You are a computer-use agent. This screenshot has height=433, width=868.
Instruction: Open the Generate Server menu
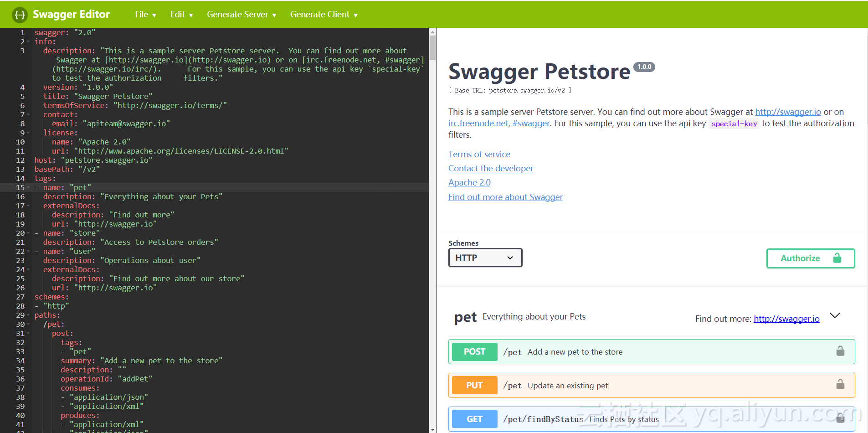pyautogui.click(x=241, y=15)
